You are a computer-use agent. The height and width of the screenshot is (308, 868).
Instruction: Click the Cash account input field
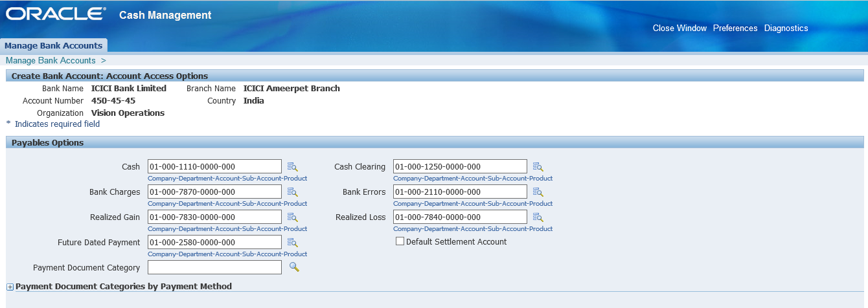tap(214, 167)
